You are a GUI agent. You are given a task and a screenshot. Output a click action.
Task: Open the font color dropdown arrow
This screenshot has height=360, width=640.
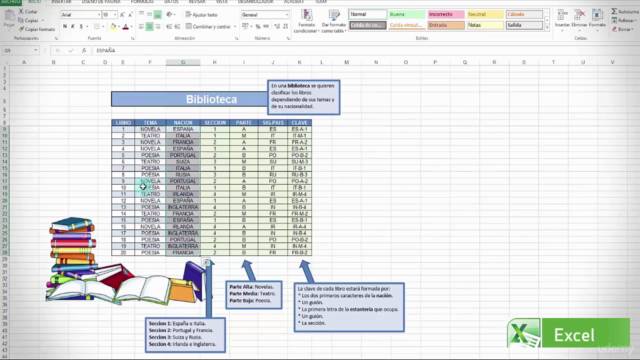tap(131, 27)
